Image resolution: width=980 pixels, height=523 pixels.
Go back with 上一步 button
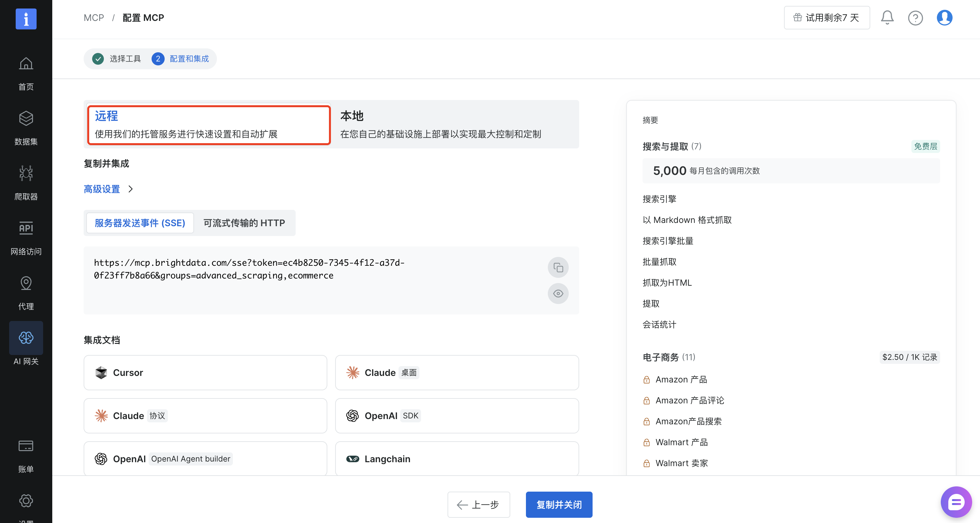[x=478, y=505]
